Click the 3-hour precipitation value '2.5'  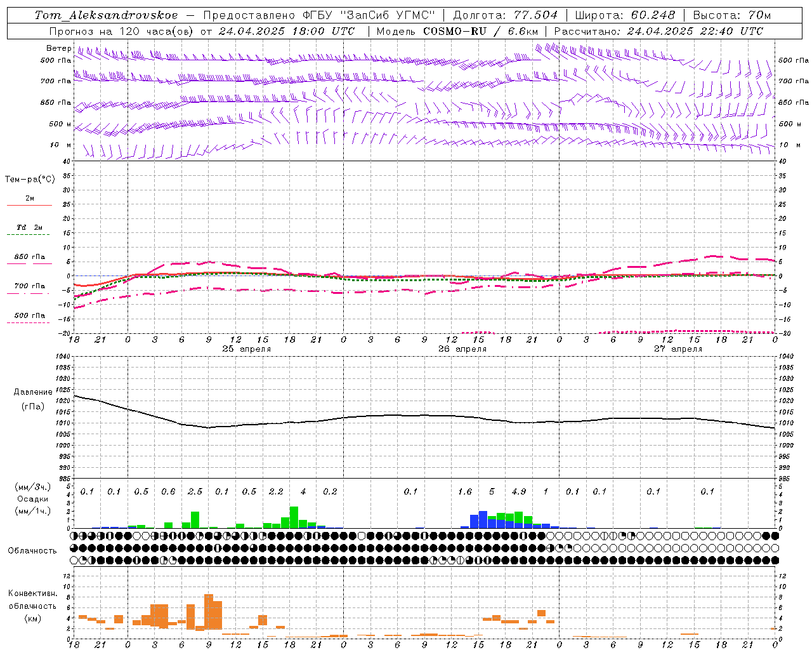195,492
